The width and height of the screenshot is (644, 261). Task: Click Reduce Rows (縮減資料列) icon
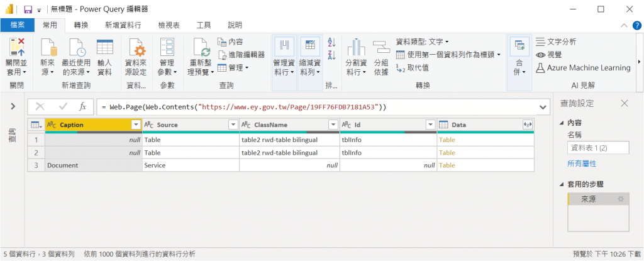click(x=311, y=47)
